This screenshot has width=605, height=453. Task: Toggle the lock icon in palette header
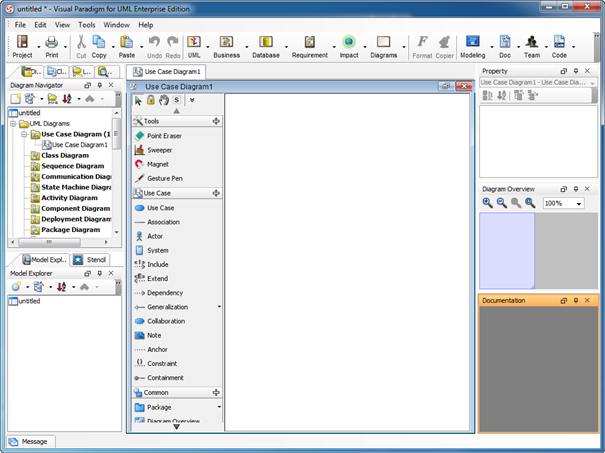point(151,100)
